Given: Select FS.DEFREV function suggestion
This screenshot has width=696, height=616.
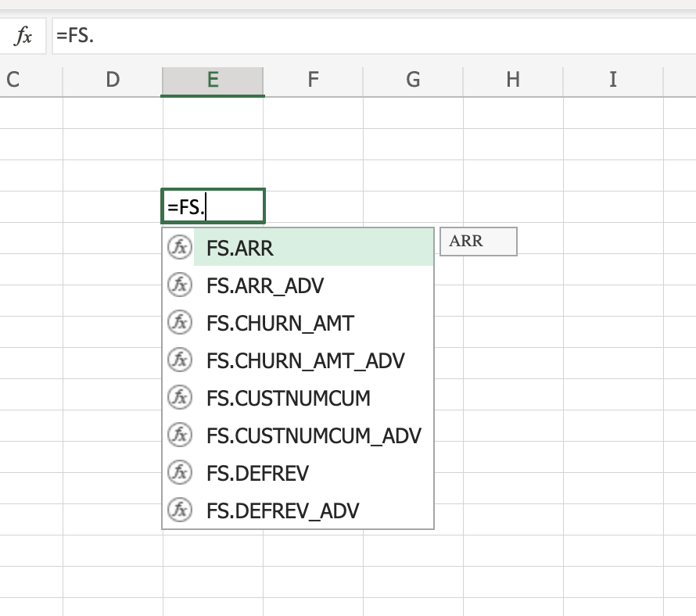Looking at the screenshot, I should [298, 473].
